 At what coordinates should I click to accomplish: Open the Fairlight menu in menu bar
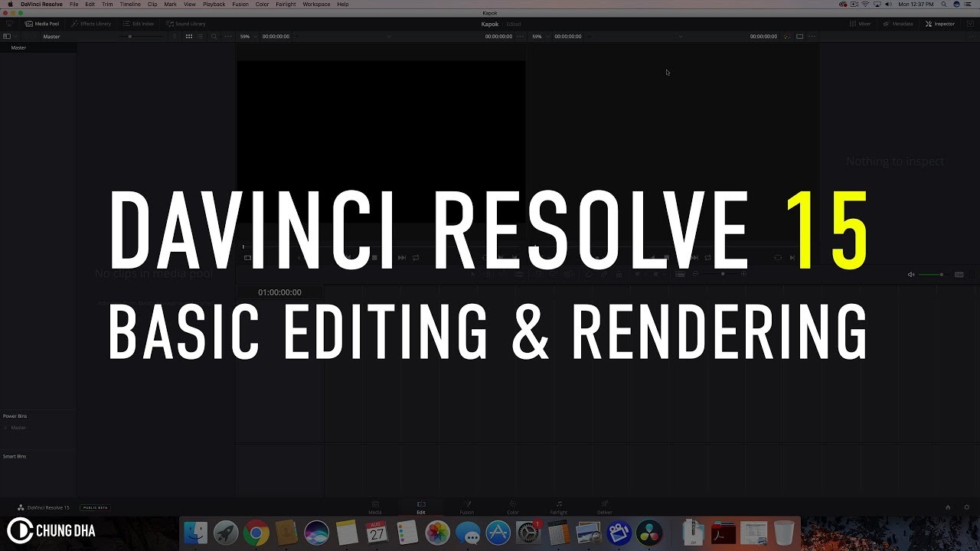click(x=286, y=5)
